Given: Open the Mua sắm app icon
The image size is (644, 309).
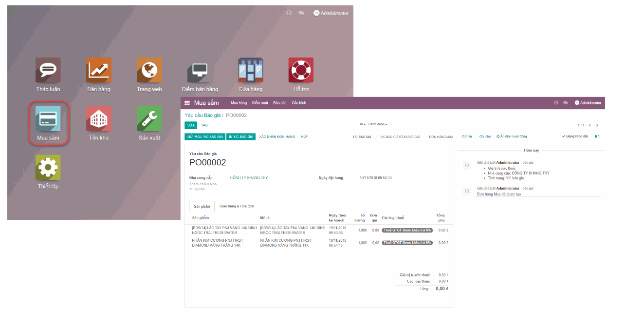Looking at the screenshot, I should 48,118.
